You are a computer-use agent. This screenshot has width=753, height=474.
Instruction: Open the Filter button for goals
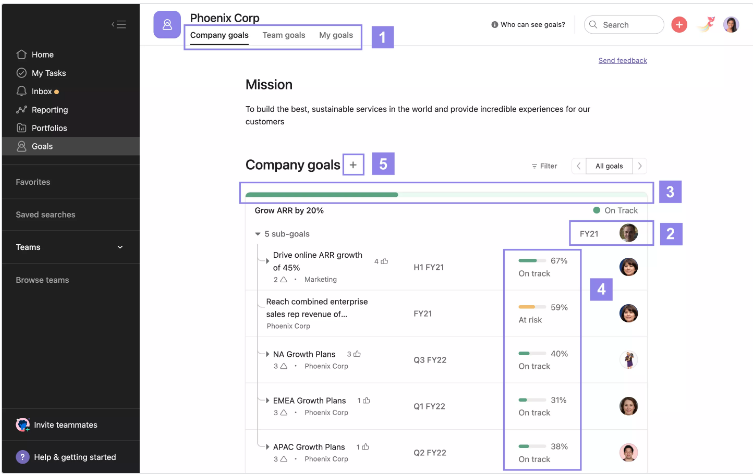click(544, 166)
